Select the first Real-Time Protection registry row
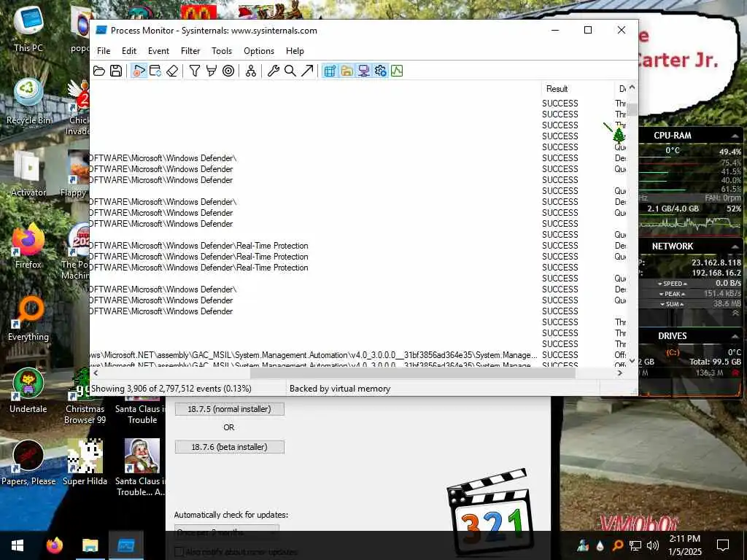The width and height of the screenshot is (747, 560). click(x=357, y=246)
